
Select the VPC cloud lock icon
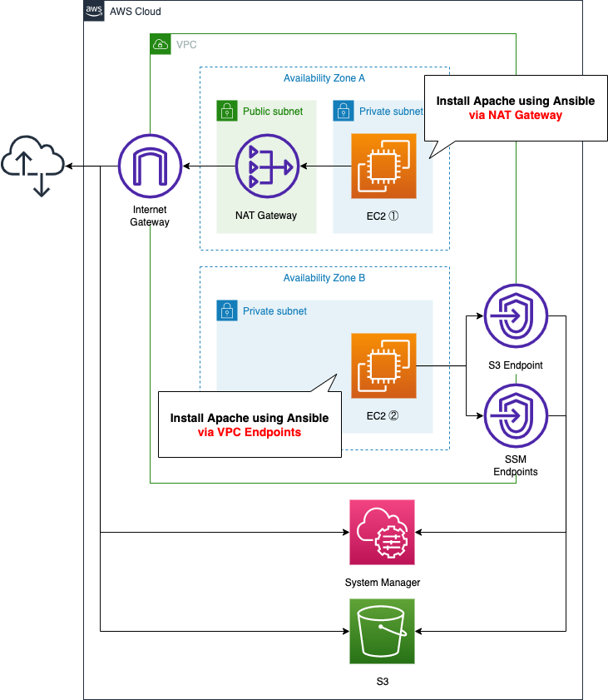pyautogui.click(x=161, y=44)
